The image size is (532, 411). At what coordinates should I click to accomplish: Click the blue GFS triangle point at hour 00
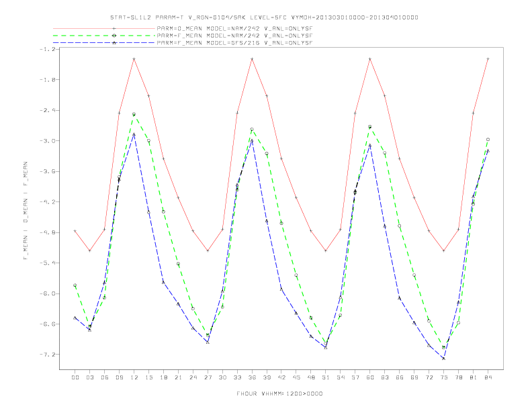75,318
